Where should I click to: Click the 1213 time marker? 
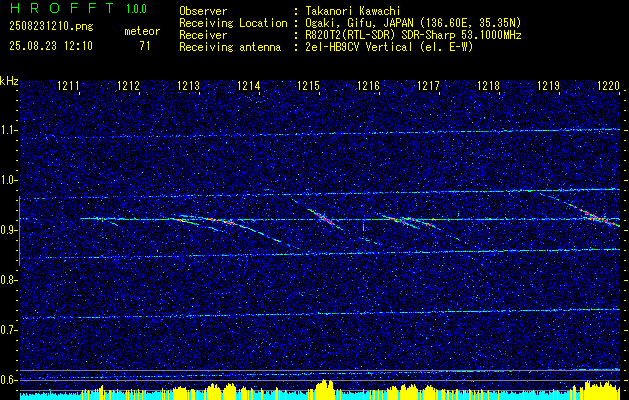[188, 86]
